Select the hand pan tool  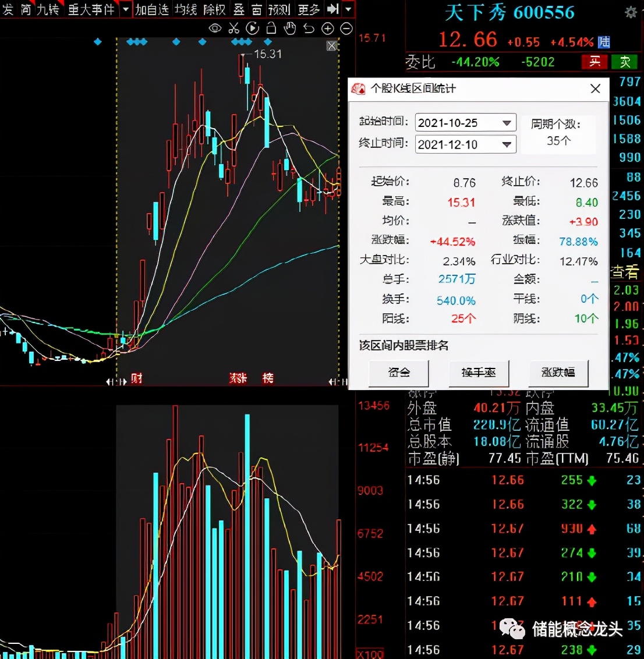pyautogui.click(x=289, y=28)
